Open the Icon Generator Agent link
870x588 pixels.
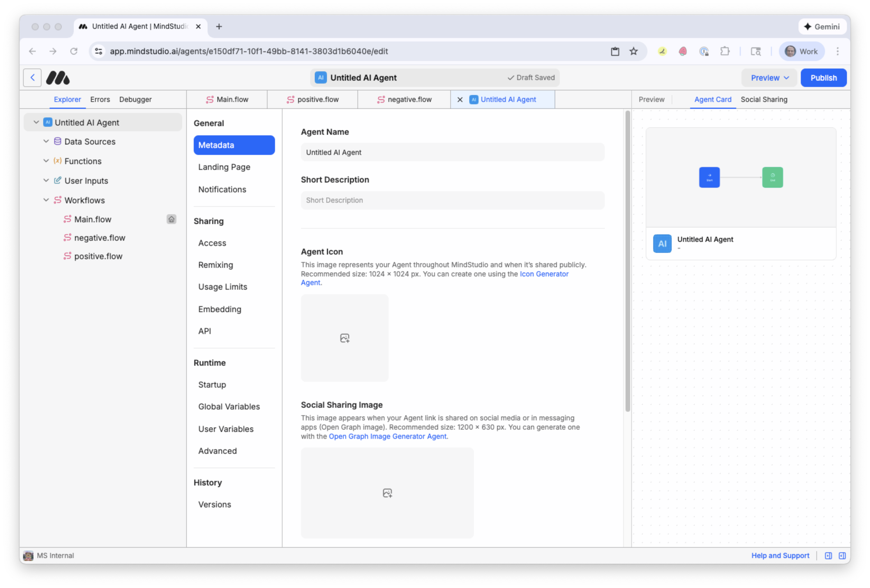(544, 274)
